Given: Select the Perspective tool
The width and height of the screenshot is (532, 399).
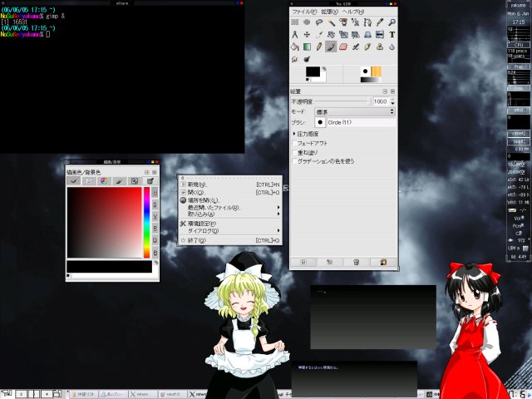Looking at the screenshot, I should (367, 35).
